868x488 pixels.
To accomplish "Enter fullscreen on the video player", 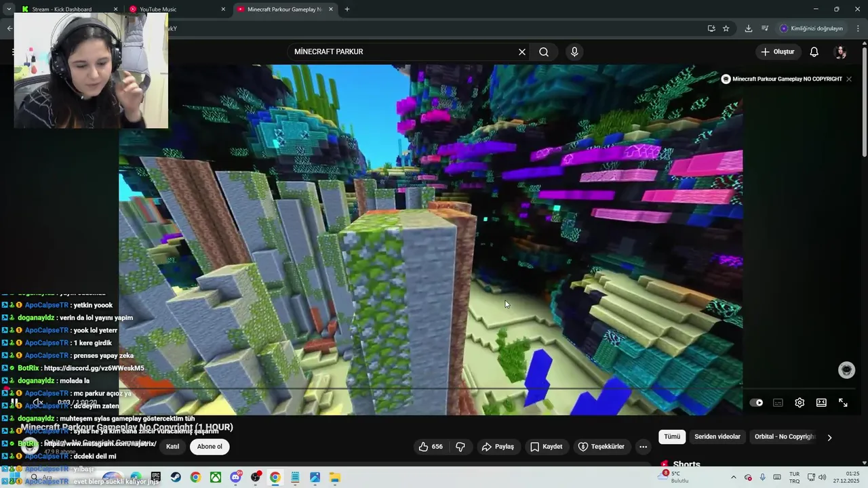I will [x=843, y=403].
